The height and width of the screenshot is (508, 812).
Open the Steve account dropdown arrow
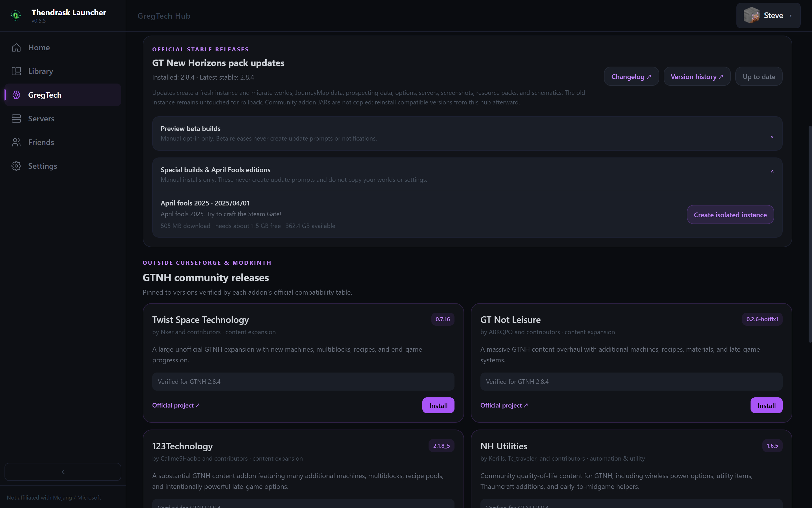(x=791, y=16)
